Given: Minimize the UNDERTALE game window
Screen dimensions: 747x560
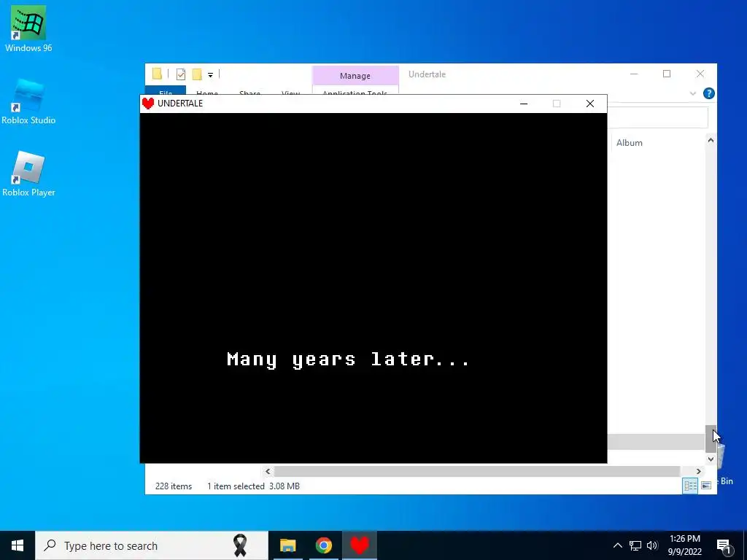Looking at the screenshot, I should [x=524, y=104].
